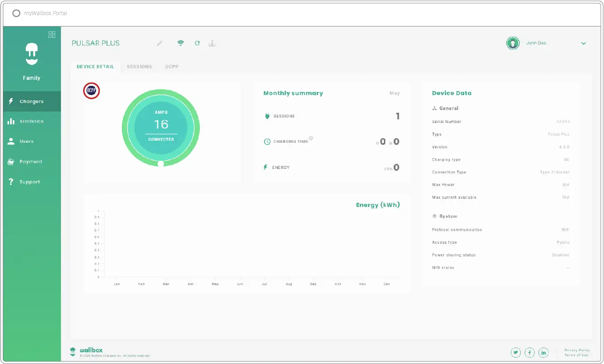Click the amps dial slider handle
The image size is (604, 364).
[161, 163]
